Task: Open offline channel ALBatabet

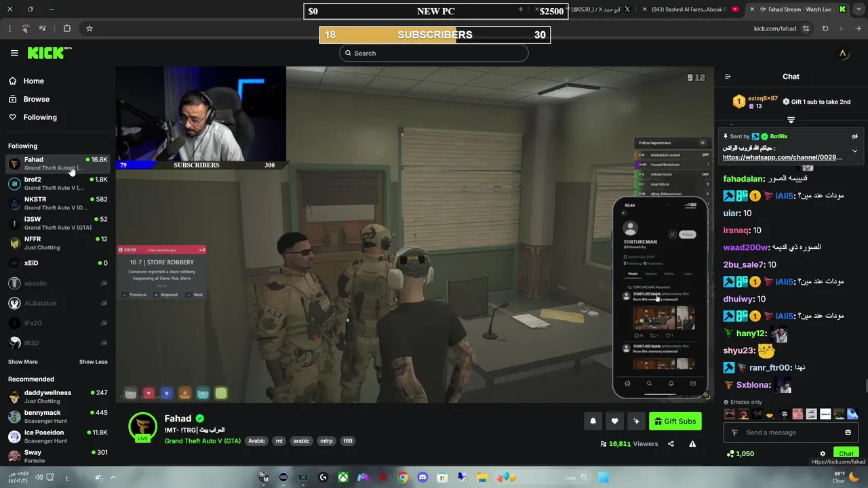Action: click(x=58, y=303)
